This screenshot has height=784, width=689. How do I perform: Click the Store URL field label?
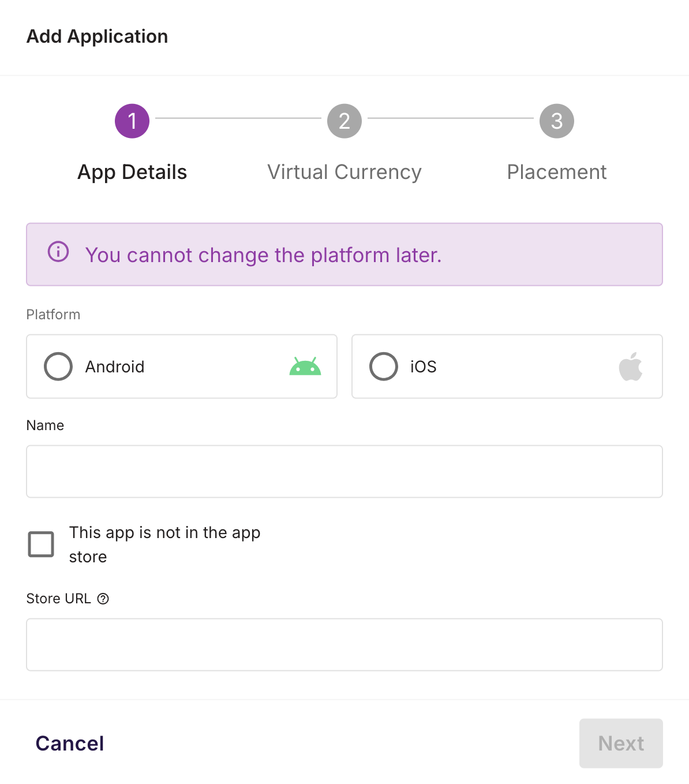pyautogui.click(x=59, y=599)
